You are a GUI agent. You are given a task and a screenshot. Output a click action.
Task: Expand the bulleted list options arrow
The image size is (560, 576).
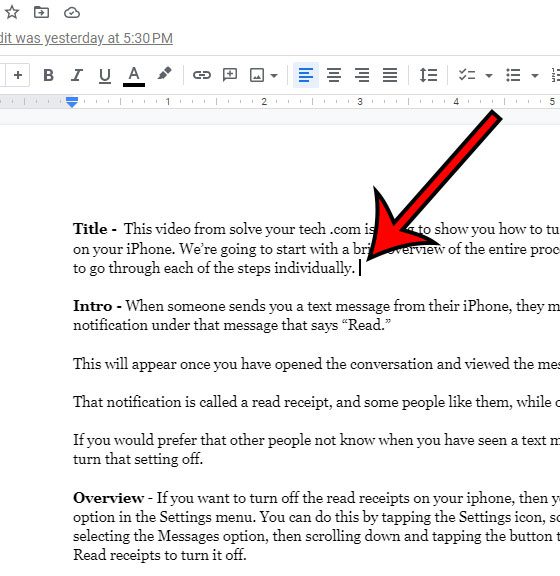535,76
